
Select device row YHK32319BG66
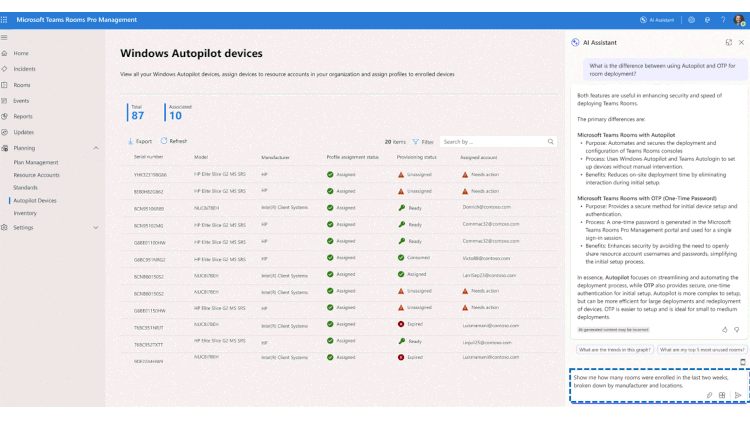tap(339, 175)
